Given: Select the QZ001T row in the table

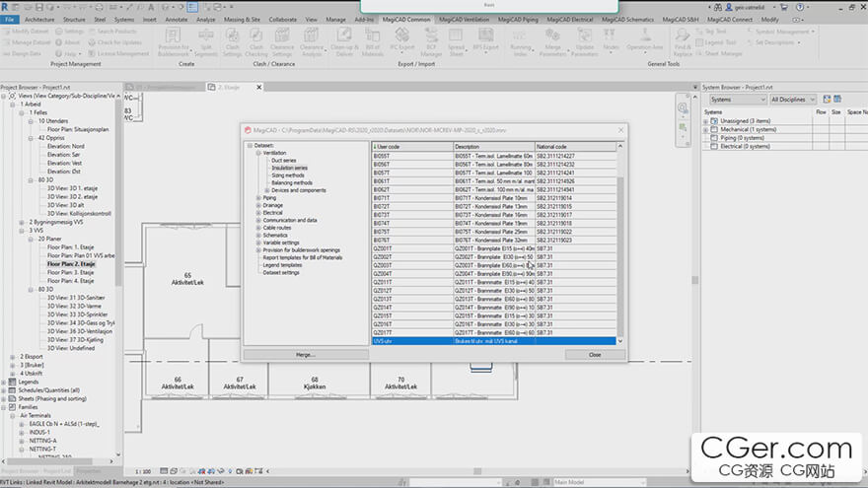Looking at the screenshot, I should click(x=494, y=248).
